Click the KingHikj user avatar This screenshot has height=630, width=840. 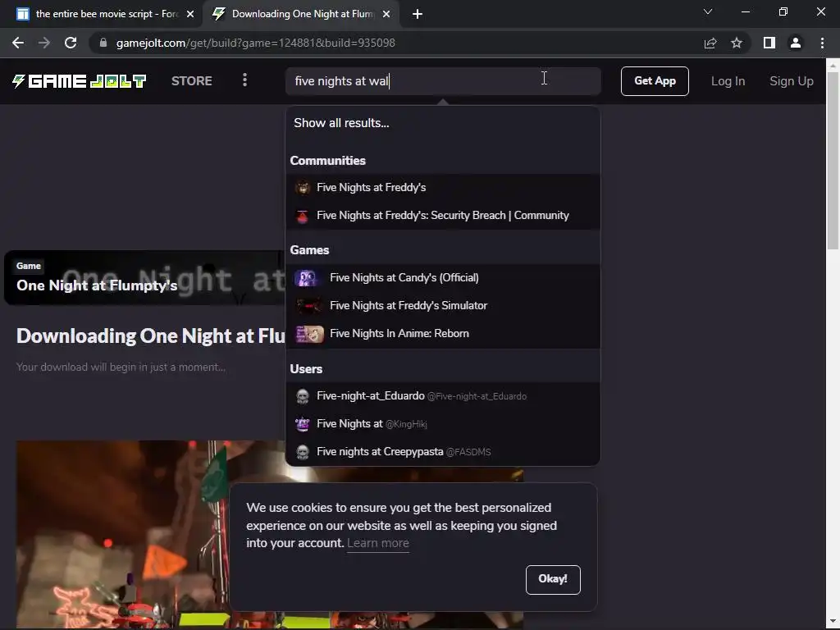click(303, 424)
